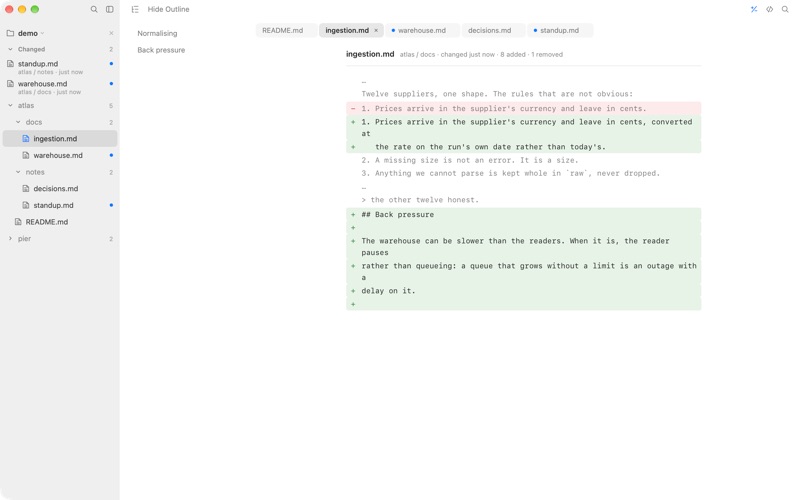The width and height of the screenshot is (800, 500).
Task: Collapse the Changed section
Action: pyautogui.click(x=10, y=49)
